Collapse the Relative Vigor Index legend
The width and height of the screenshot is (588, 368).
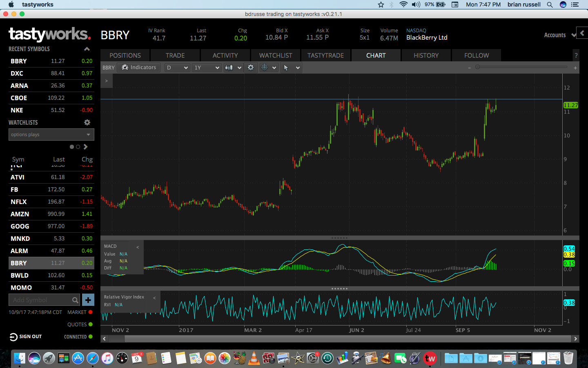click(x=154, y=298)
